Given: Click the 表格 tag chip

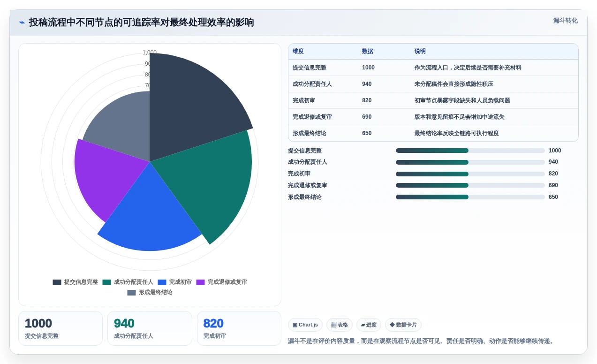Looking at the screenshot, I should pos(340,325).
